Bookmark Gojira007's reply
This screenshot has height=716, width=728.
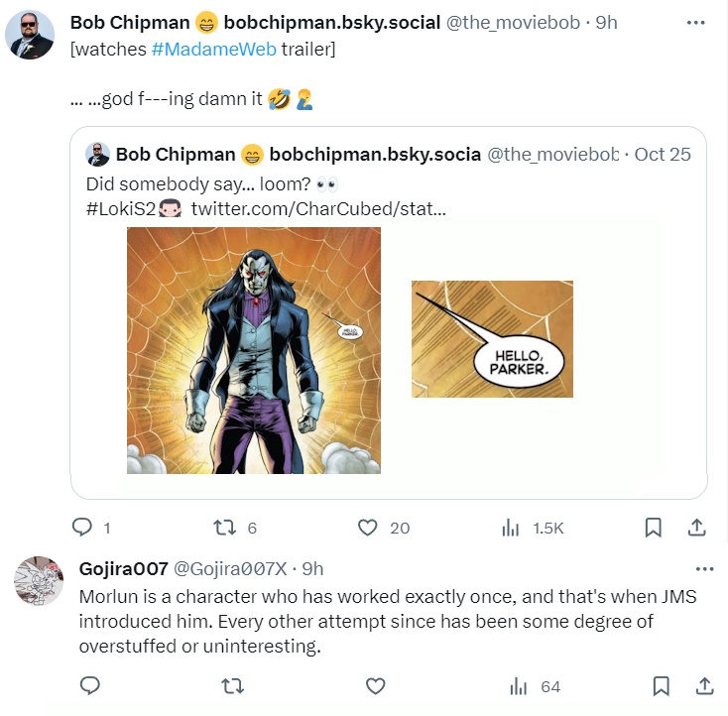coord(662,685)
